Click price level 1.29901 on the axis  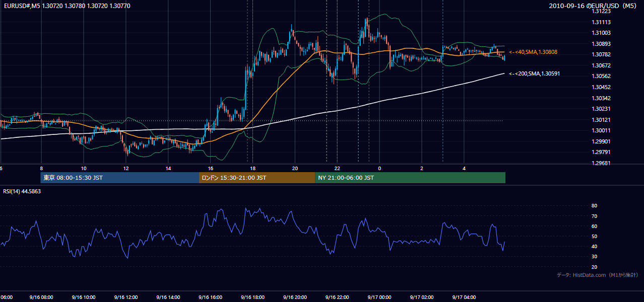[602, 142]
